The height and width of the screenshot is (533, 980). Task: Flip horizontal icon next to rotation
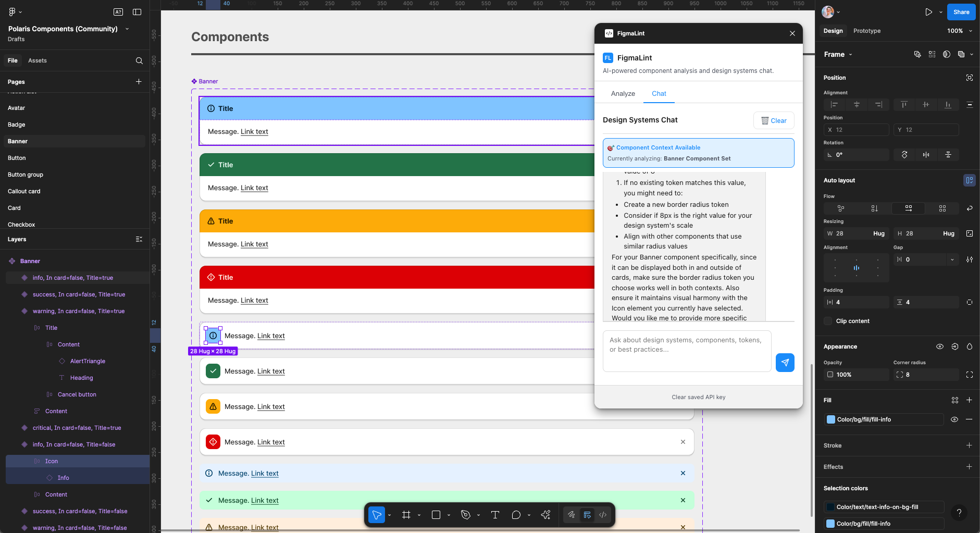pos(926,155)
